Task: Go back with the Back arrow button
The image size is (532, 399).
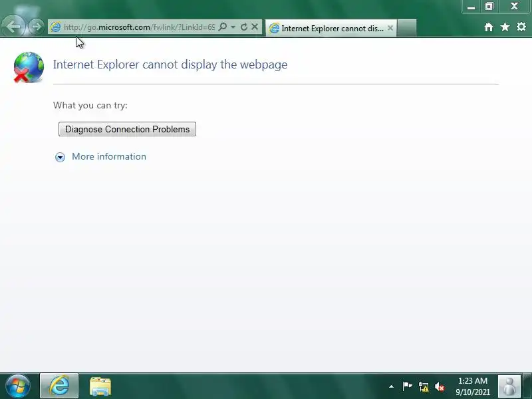Action: pos(13,26)
